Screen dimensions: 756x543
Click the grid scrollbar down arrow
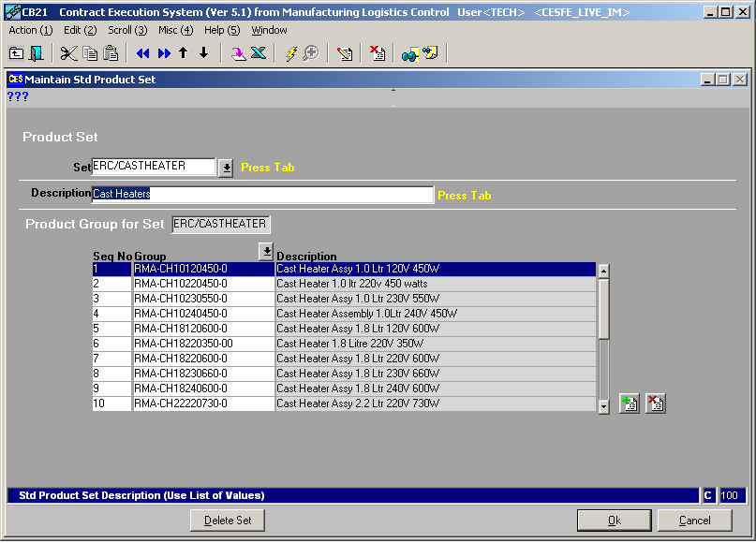point(603,405)
